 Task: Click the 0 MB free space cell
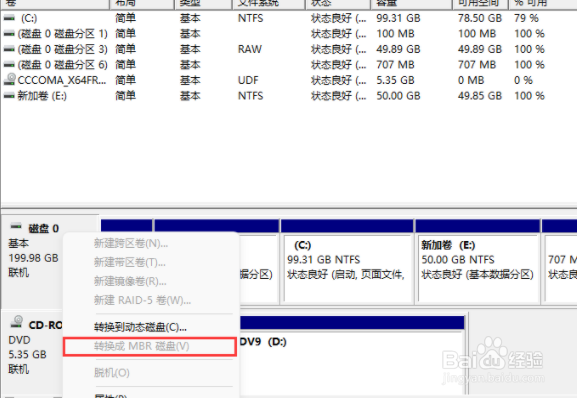[471, 80]
